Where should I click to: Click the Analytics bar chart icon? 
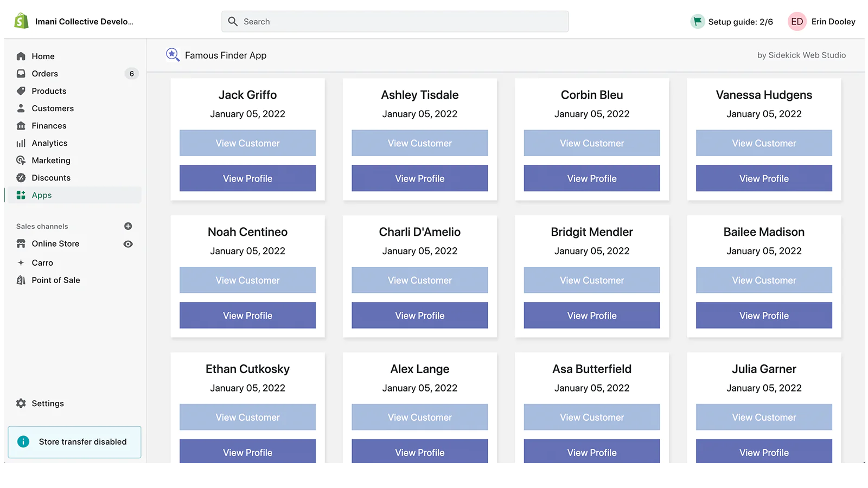(21, 143)
